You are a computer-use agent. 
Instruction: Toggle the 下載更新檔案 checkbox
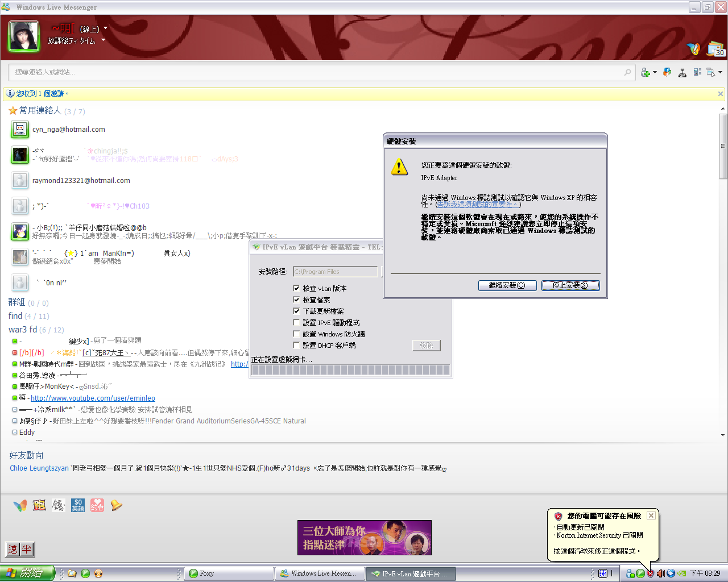(296, 311)
